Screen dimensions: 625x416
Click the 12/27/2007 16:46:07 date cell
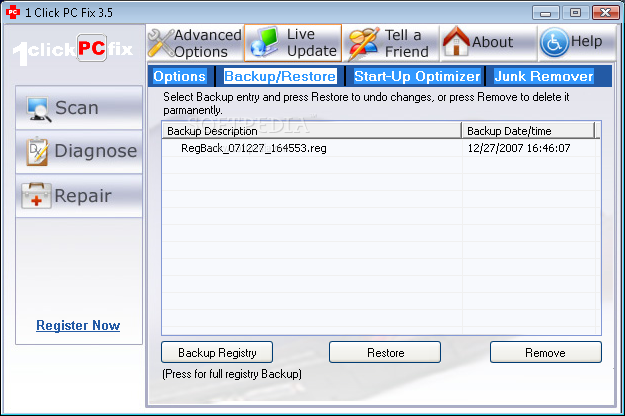519,148
